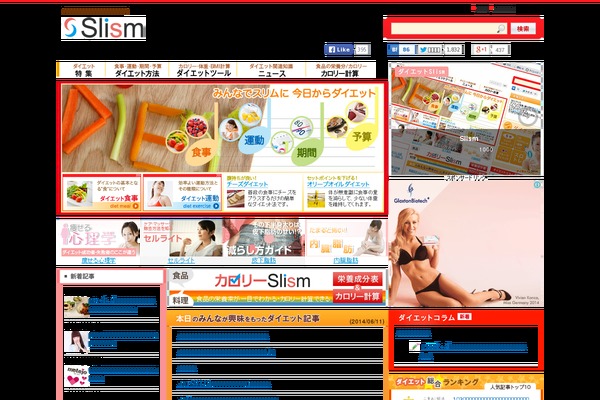600x400 pixels.
Task: Click the diet exercise blue arrow icon
Action: point(216,206)
